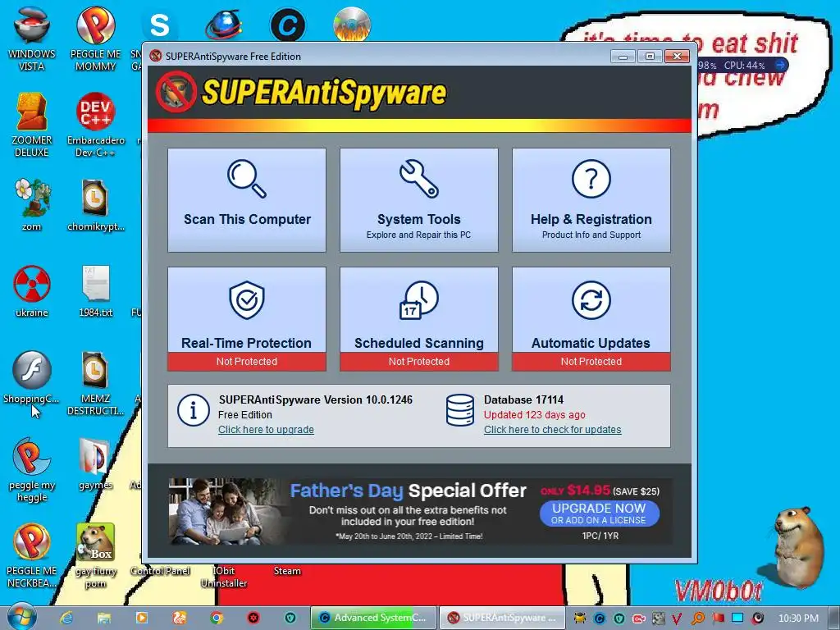
Task: Select PEGGLE ME MOMMY desktop icon
Action: pyautogui.click(x=95, y=39)
